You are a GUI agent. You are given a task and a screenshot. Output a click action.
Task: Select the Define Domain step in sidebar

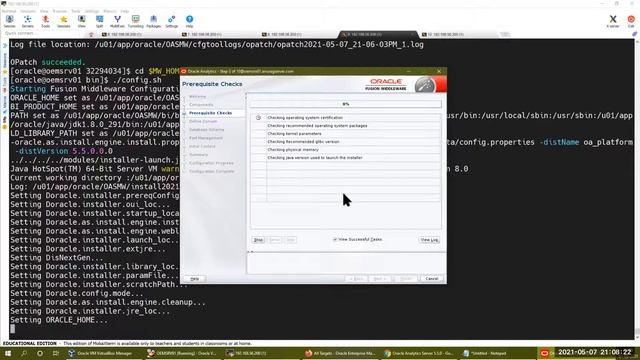pyautogui.click(x=203, y=121)
